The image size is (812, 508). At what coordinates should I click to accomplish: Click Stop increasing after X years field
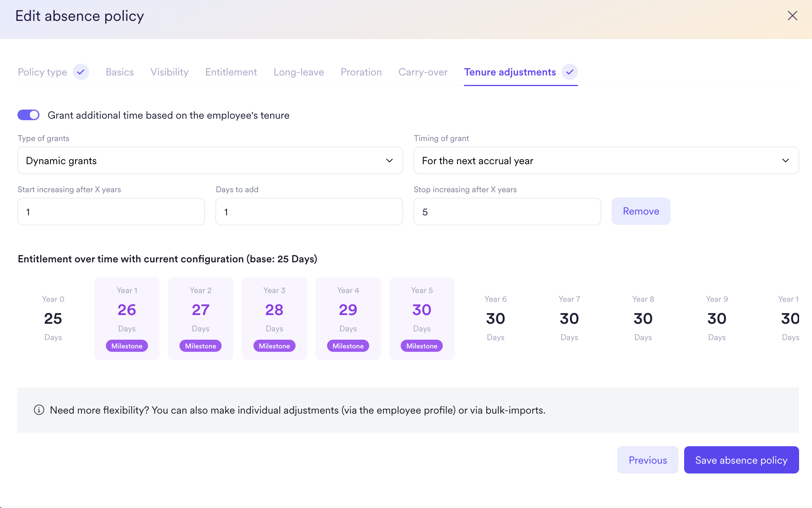point(507,212)
